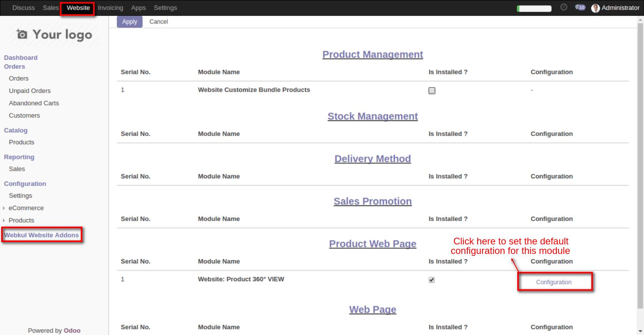Click the scrollbar down arrow

(x=640, y=331)
